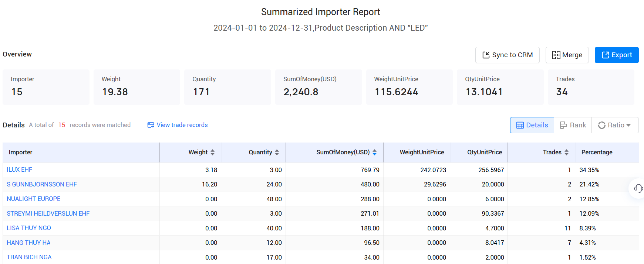Sort by SumOfMoney(USD) sort arrows
Screen dimensions: 644x264
(x=374, y=152)
